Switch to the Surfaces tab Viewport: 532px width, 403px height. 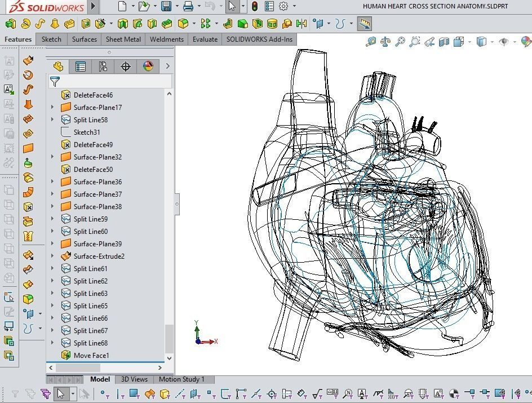(85, 39)
